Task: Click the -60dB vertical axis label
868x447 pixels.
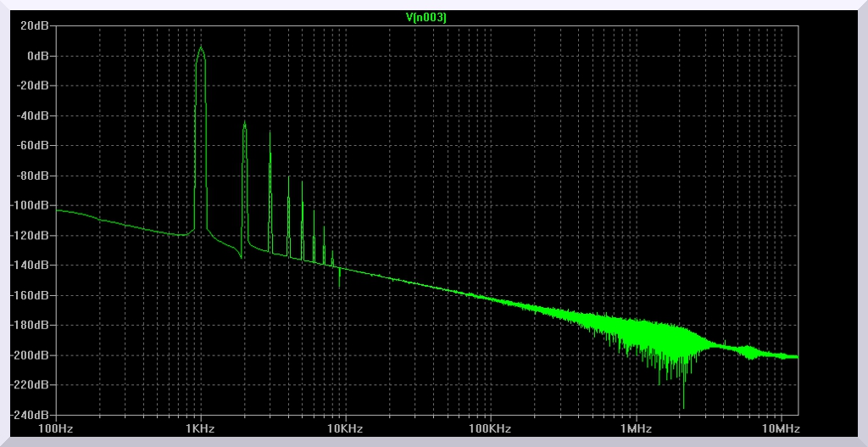Action: coord(33,146)
